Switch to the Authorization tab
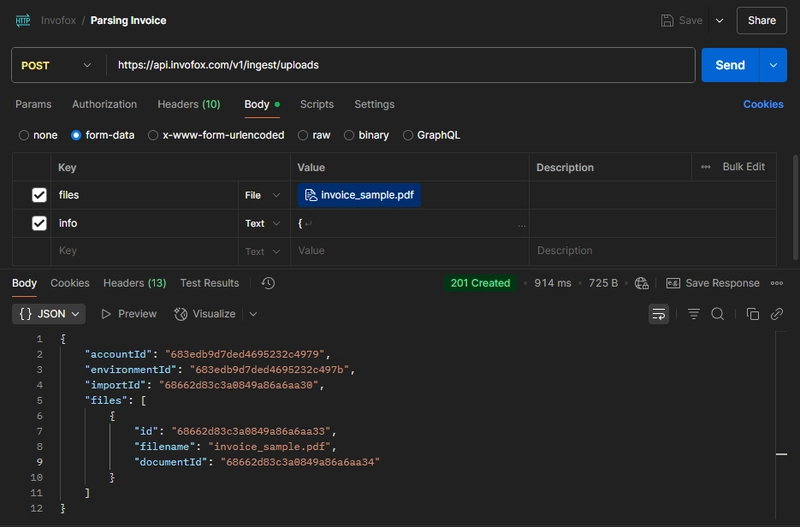 [x=104, y=104]
